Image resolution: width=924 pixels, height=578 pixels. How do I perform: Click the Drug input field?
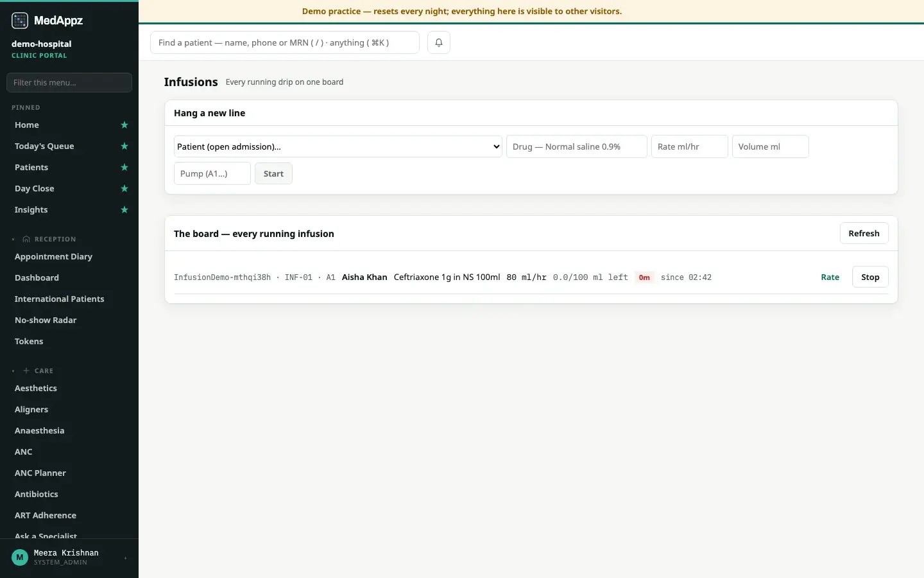point(577,146)
